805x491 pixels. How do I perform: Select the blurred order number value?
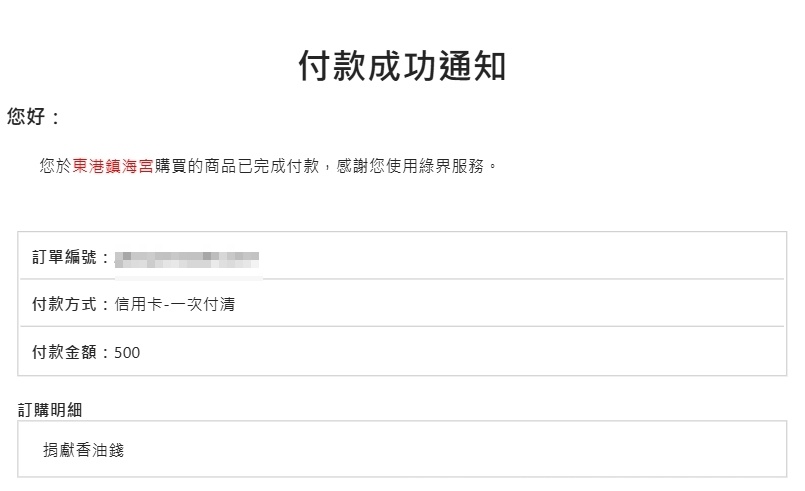tap(187, 259)
